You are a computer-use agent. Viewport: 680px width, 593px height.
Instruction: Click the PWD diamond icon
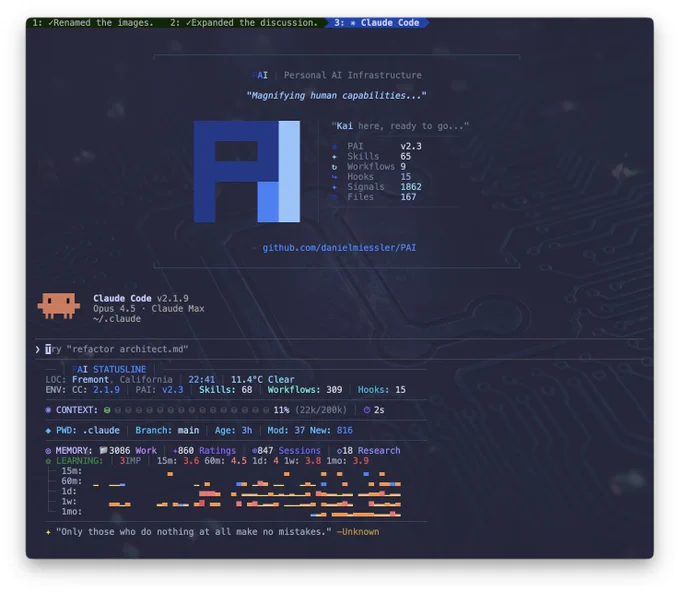point(48,430)
